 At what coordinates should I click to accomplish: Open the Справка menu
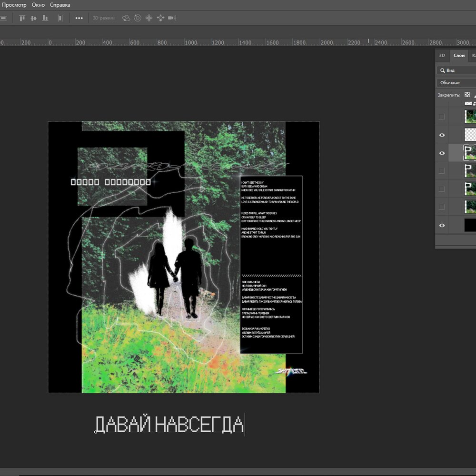tap(59, 5)
